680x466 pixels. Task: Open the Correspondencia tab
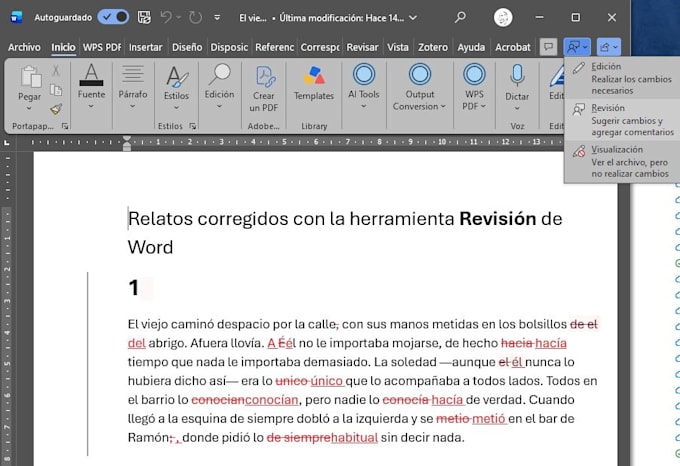[320, 47]
